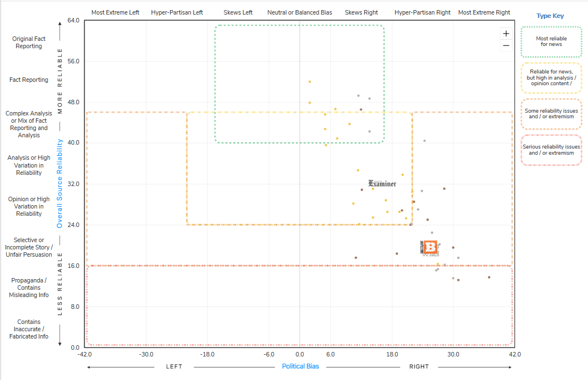This screenshot has width=588, height=380.
Task: Select the 'Hyper-Partisan Right' column header
Action: point(422,12)
